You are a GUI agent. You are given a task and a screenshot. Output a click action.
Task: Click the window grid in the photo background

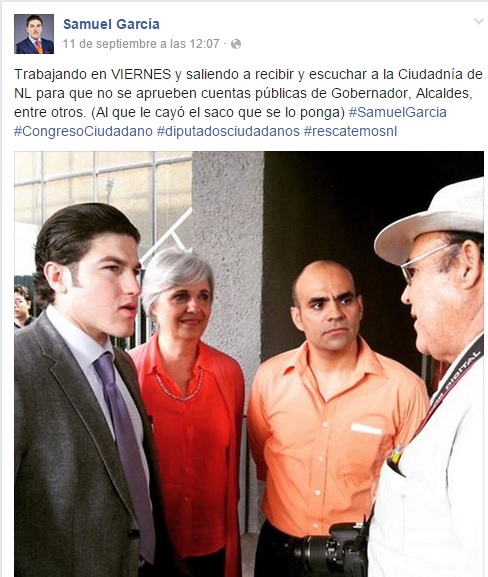[x=103, y=191]
